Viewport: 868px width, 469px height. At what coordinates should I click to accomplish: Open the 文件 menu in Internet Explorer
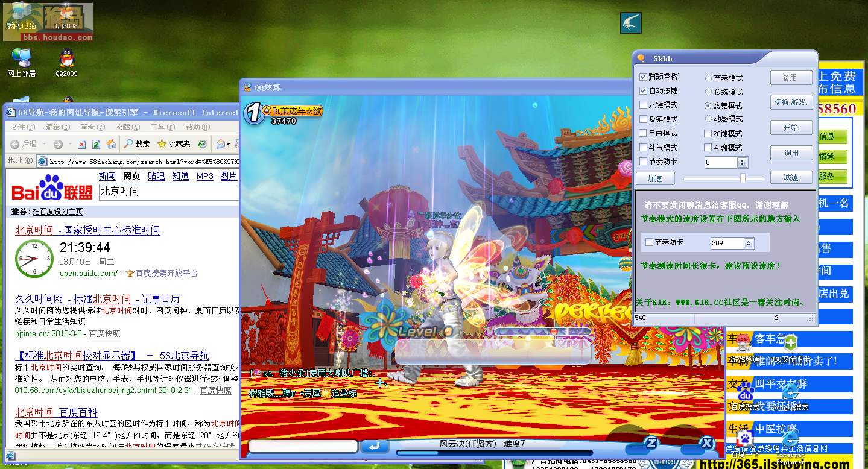click(x=23, y=127)
